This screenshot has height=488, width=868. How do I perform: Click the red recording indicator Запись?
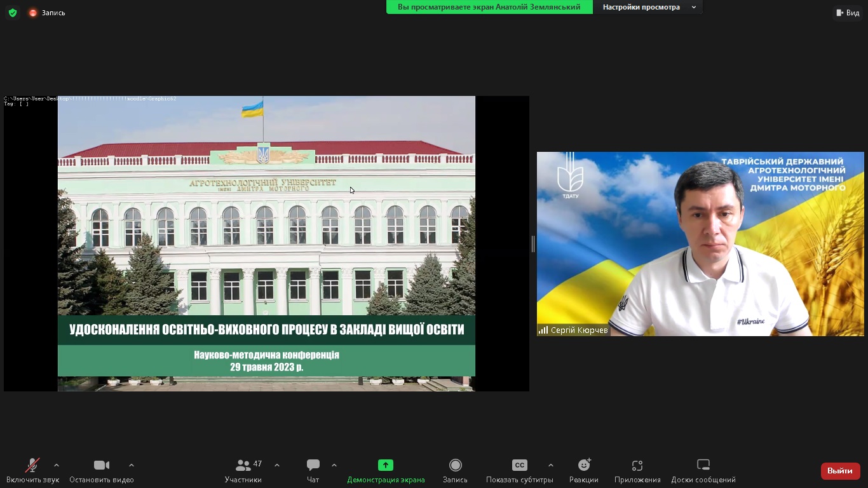[x=47, y=13]
